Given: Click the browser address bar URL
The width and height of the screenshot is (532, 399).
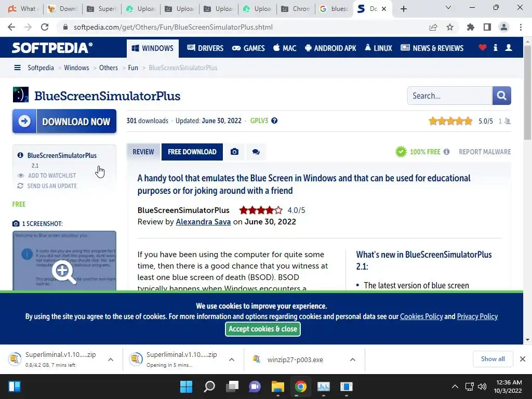Looking at the screenshot, I should pyautogui.click(x=173, y=27).
